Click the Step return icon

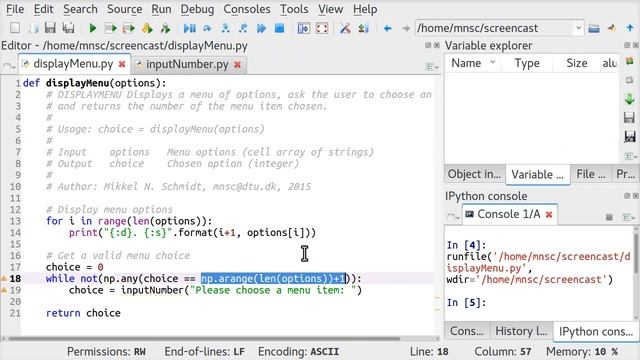243,28
